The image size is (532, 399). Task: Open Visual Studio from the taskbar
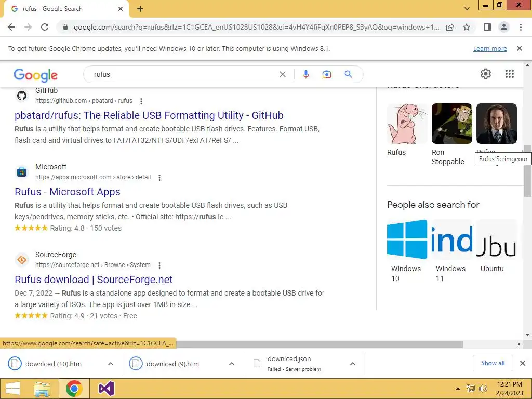click(106, 389)
